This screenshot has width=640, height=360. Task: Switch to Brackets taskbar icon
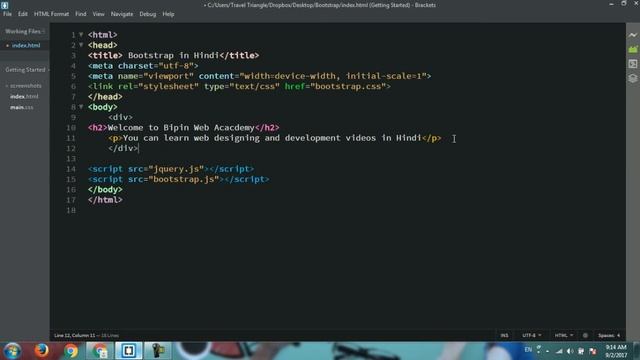(x=129, y=351)
